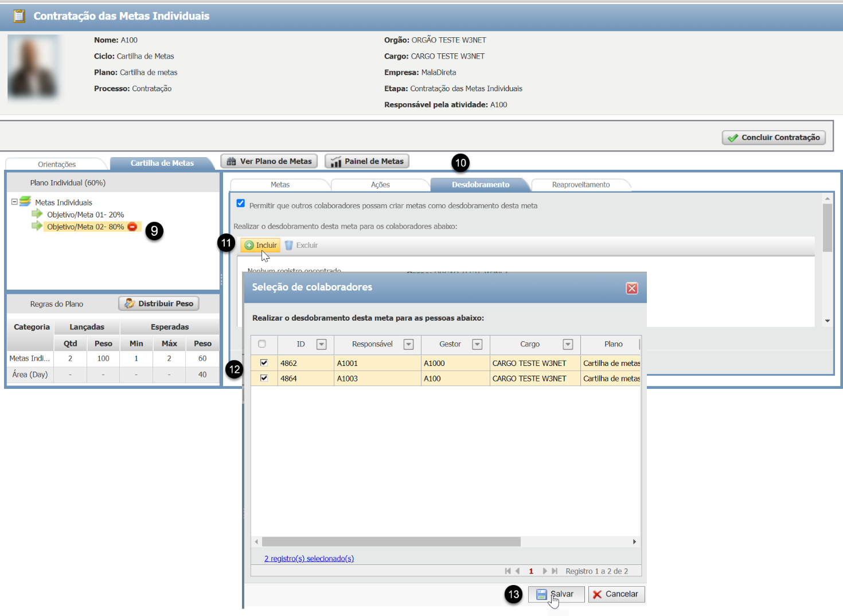Select Objetivo/Meta 01- 20% tree item

click(x=85, y=215)
